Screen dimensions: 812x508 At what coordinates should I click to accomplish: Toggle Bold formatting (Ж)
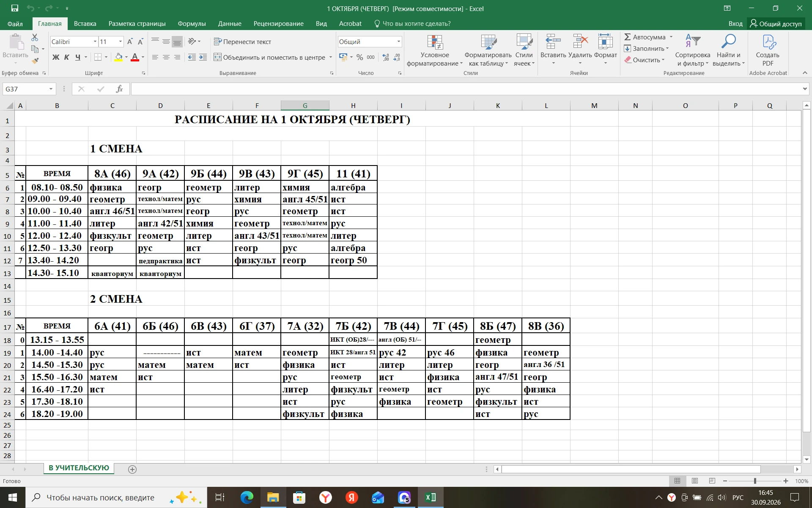pos(56,57)
